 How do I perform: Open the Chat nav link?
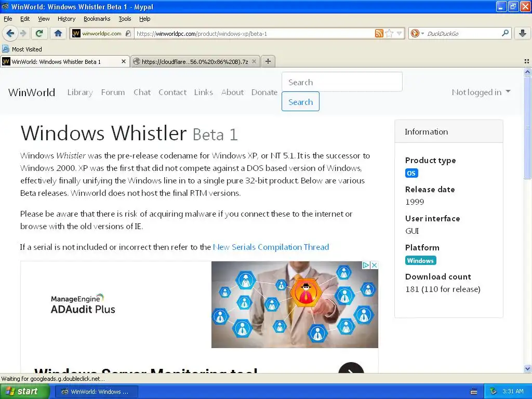tap(142, 92)
